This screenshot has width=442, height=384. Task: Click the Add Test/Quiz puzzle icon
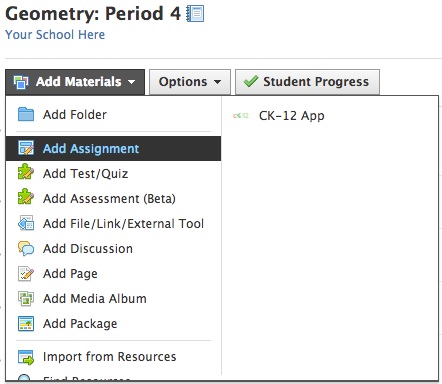(26, 173)
